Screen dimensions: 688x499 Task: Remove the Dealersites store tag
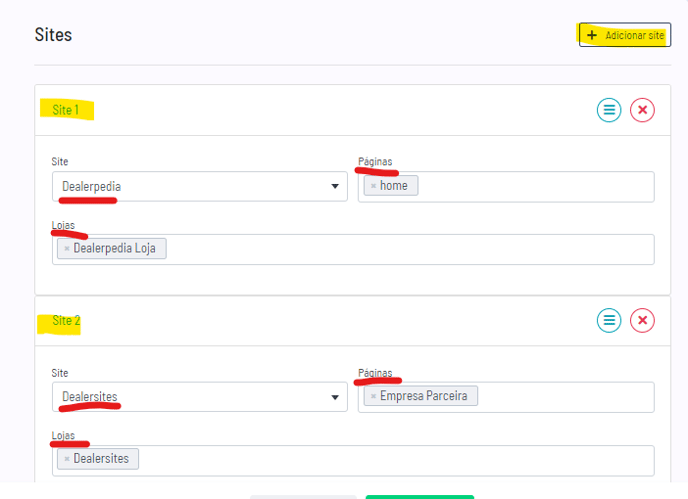point(67,459)
